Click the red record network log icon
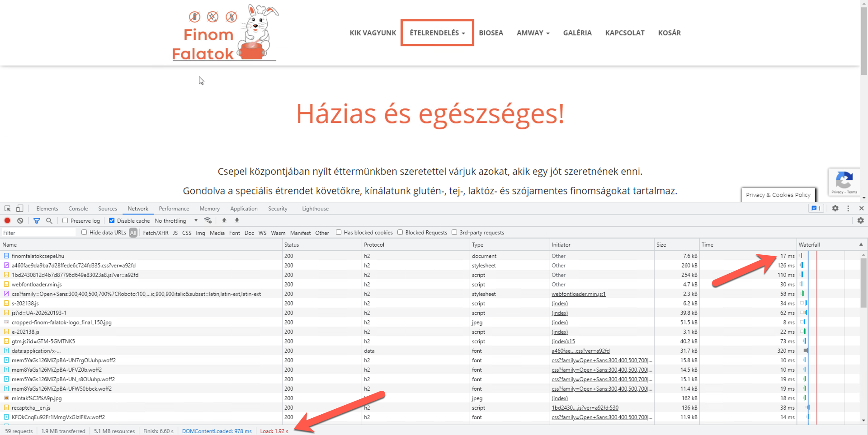 coord(7,220)
